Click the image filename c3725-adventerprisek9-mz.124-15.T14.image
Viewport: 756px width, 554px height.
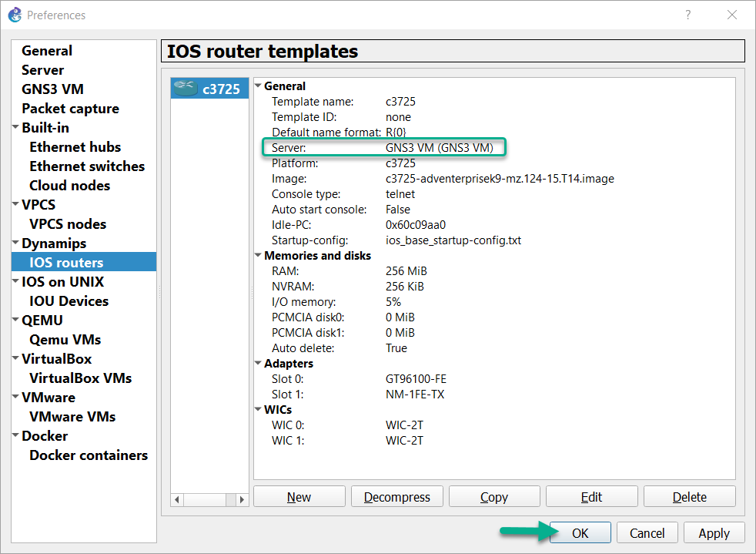[500, 179]
